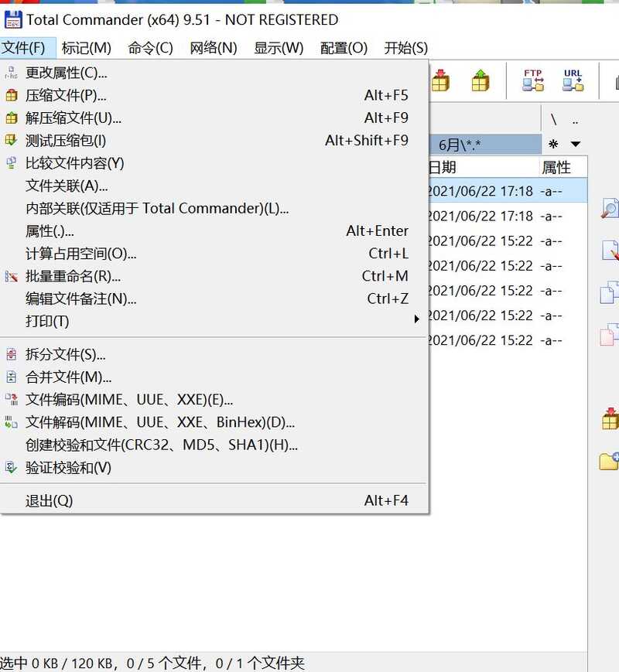Select 验证校验和(V) menu item
The height and width of the screenshot is (672, 619).
point(214,468)
